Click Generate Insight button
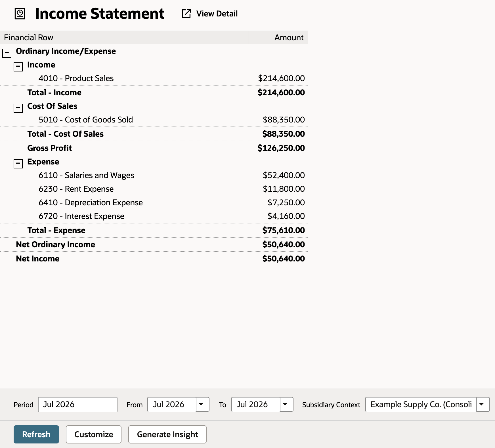 tap(167, 434)
